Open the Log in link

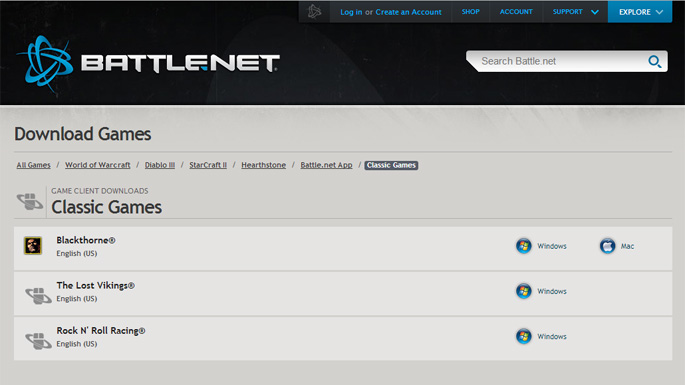[351, 12]
